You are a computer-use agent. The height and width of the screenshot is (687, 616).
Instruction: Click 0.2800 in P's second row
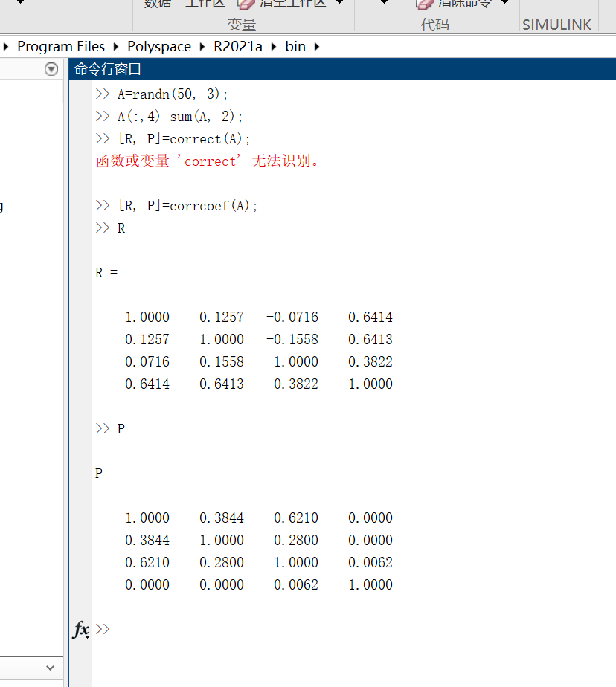click(296, 541)
